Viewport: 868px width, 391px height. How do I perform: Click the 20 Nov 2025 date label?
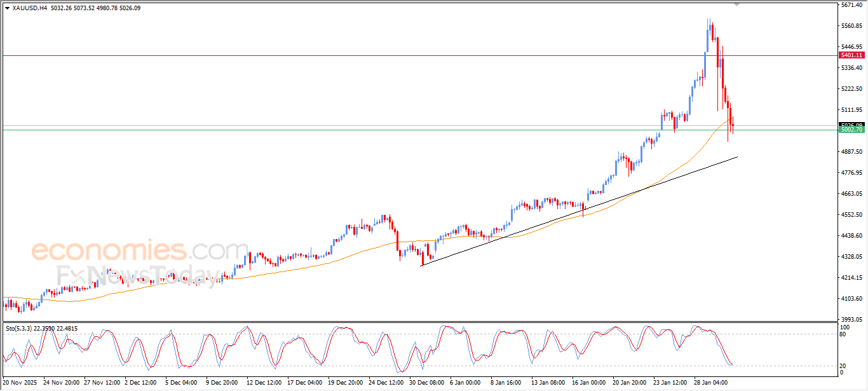pos(20,383)
